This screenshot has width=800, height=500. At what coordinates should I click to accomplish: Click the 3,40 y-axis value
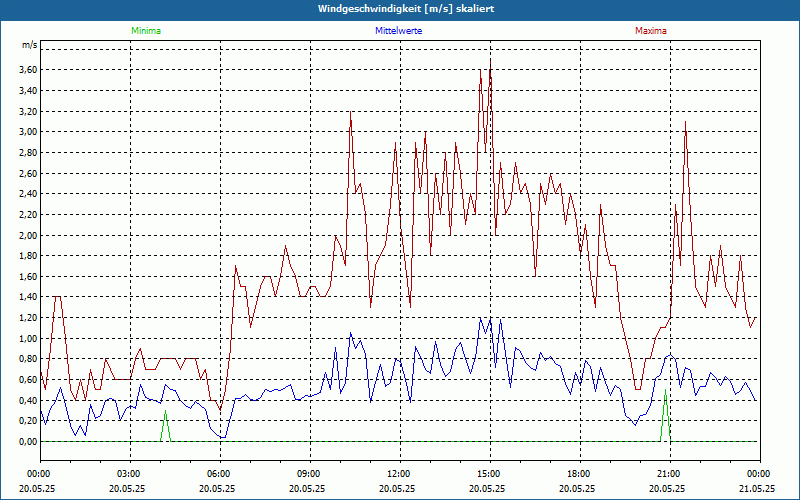pyautogui.click(x=29, y=91)
